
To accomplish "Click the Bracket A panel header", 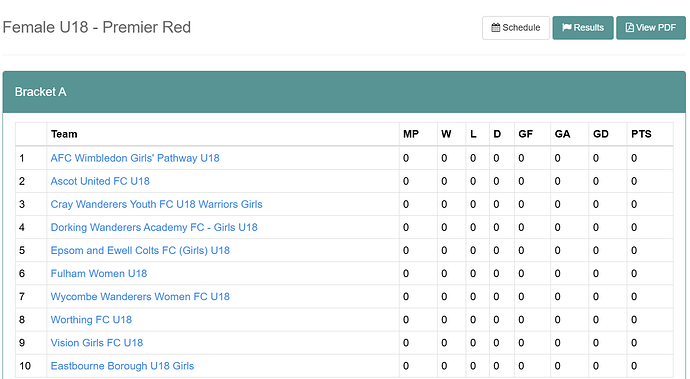I will pos(344,92).
